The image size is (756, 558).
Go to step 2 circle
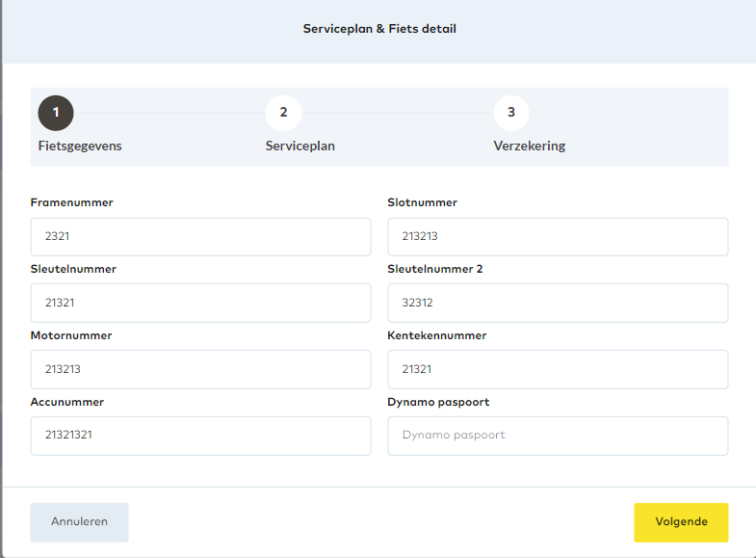283,113
